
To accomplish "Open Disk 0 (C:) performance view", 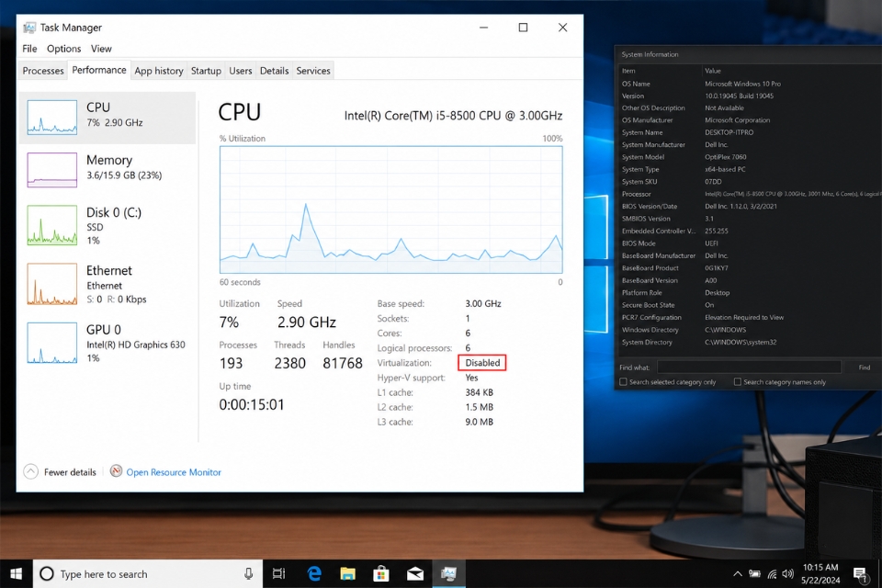I will click(107, 225).
